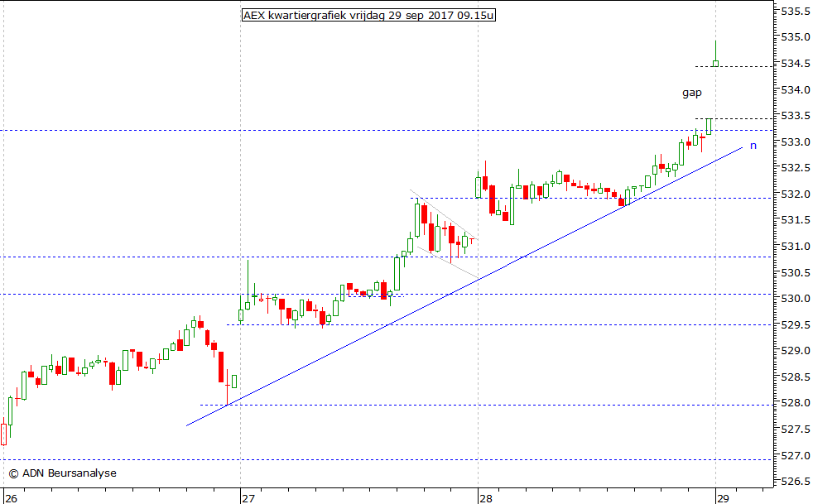Click the 532.5 price axis label
The height and width of the screenshot is (504, 813).
pyautogui.click(x=796, y=168)
